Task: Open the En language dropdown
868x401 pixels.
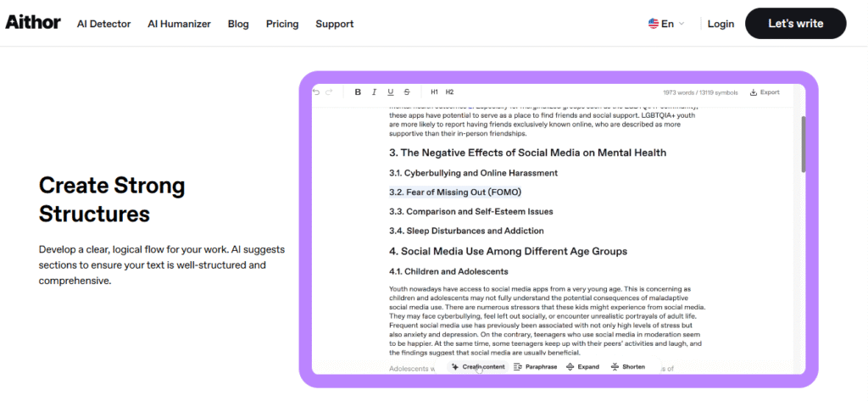Action: 666,24
